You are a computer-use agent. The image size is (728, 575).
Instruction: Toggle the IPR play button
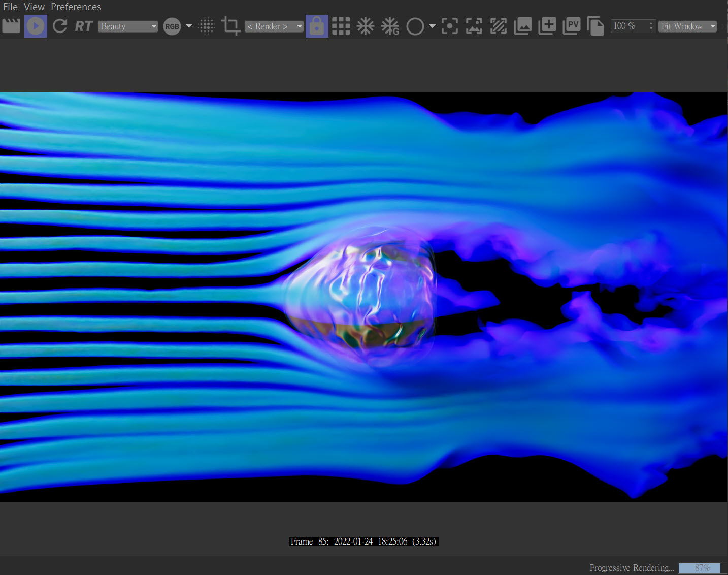(36, 26)
